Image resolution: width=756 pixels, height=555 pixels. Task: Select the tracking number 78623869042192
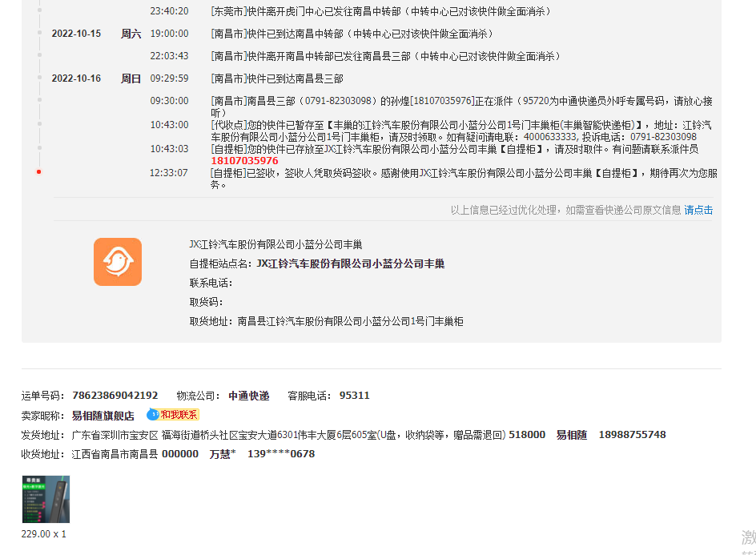coord(115,396)
